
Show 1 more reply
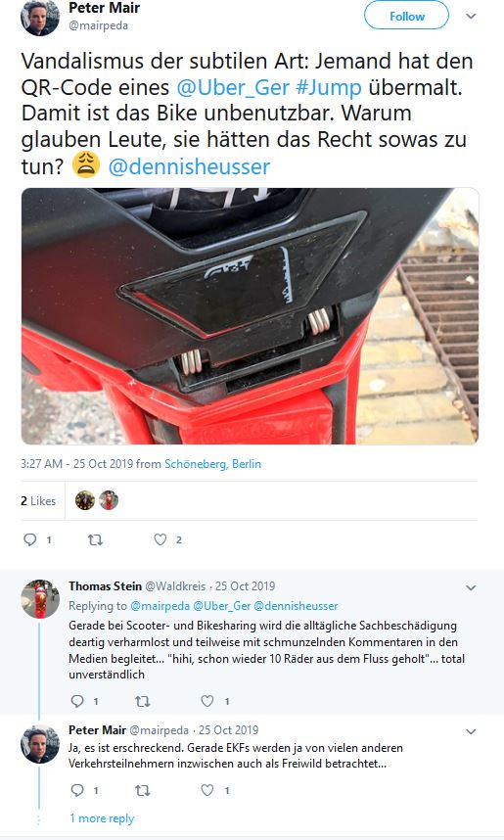pos(102,818)
